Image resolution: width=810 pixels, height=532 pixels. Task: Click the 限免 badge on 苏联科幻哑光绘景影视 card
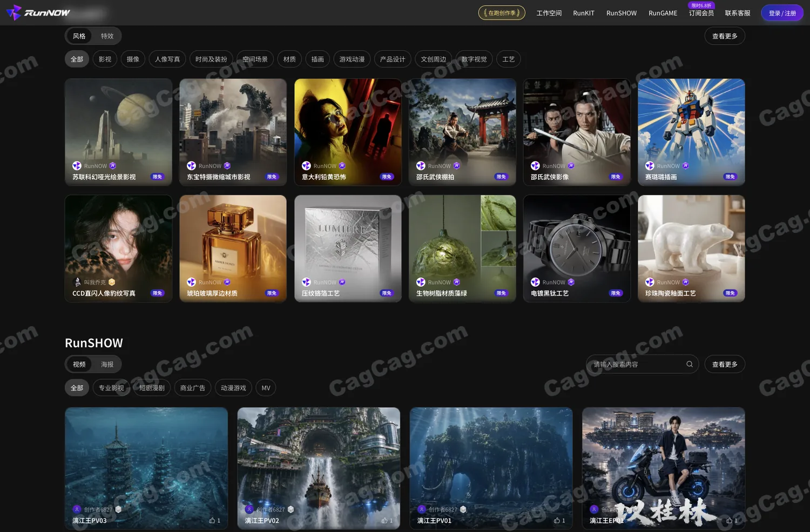tap(157, 177)
